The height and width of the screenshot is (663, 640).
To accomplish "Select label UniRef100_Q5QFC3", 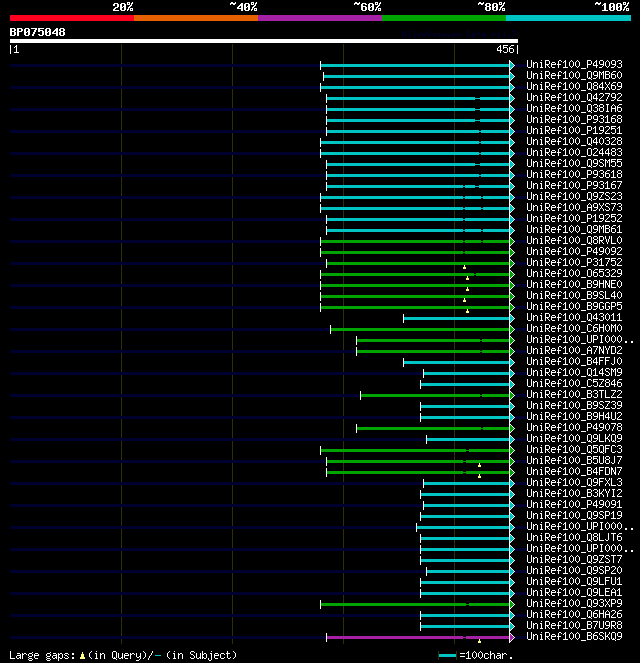I will [x=574, y=449].
